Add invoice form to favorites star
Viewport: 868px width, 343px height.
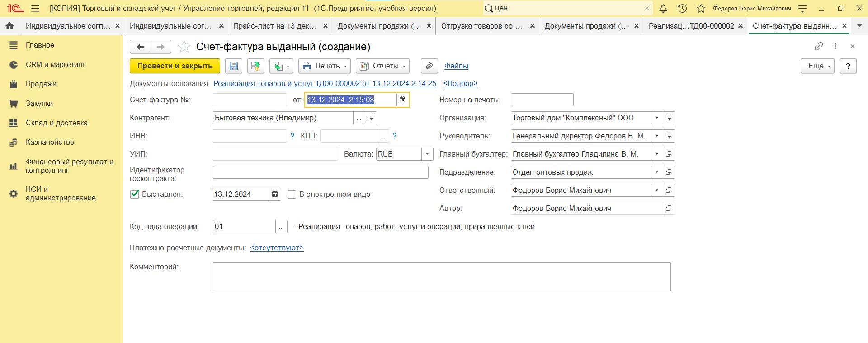pos(184,47)
